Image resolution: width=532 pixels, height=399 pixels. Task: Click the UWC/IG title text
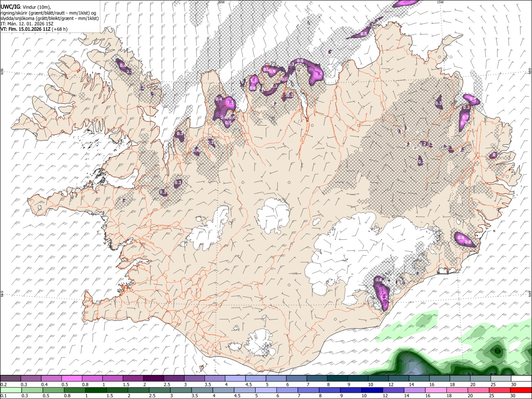(10, 7)
